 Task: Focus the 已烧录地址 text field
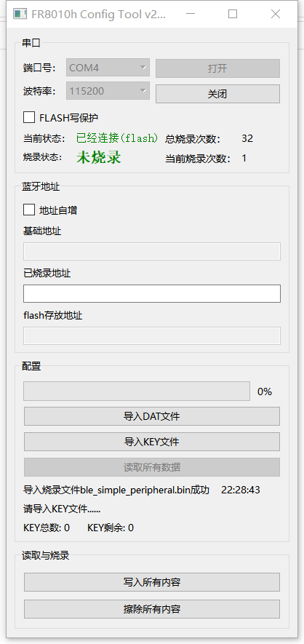pyautogui.click(x=152, y=294)
